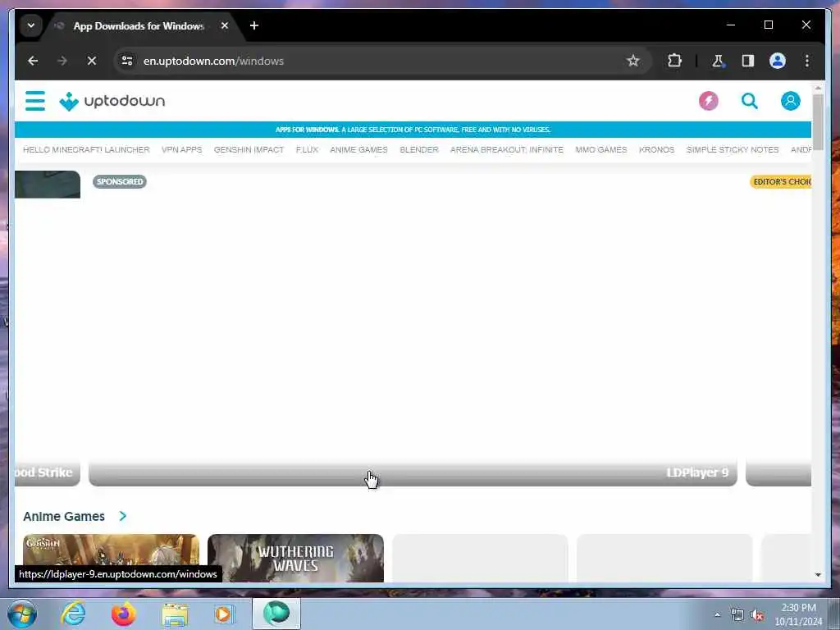The image size is (840, 630).
Task: Click the Apps for Windows blue banner text
Action: point(413,130)
